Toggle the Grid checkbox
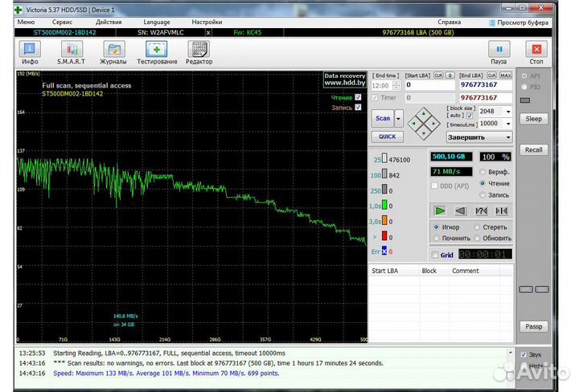Viewport: 579px width, 392px height. click(435, 255)
